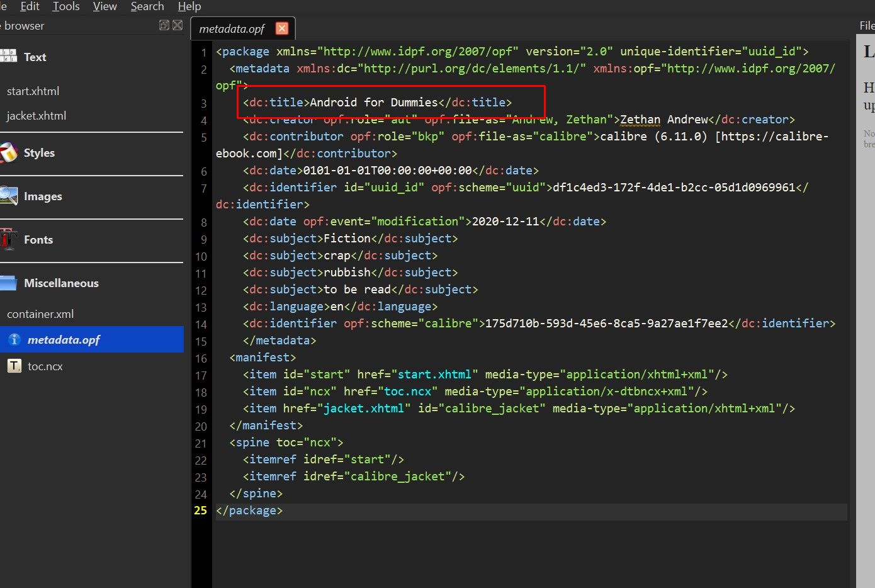Select start.xhtml in the file browser
Screen dimensions: 875x588
(33, 91)
